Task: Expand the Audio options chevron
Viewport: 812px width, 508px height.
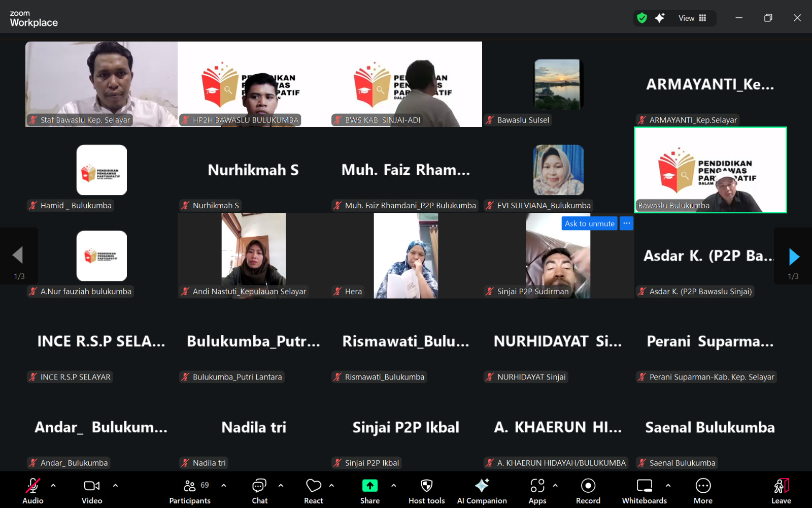Action: [53, 486]
